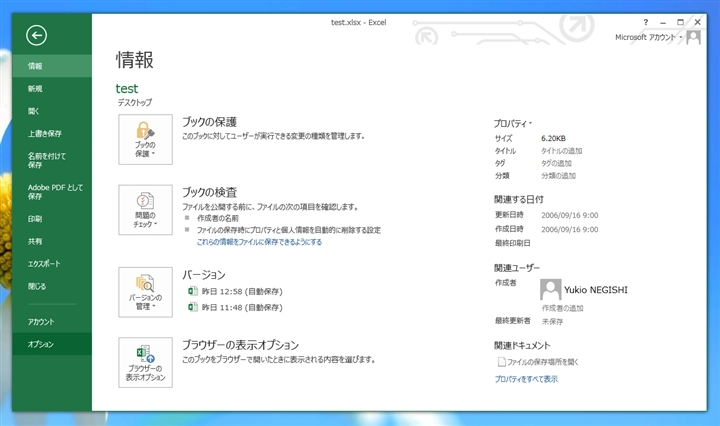Click file icon beside ファイルの保存場所を開く
Screen dimensions: 720x426
[501, 362]
